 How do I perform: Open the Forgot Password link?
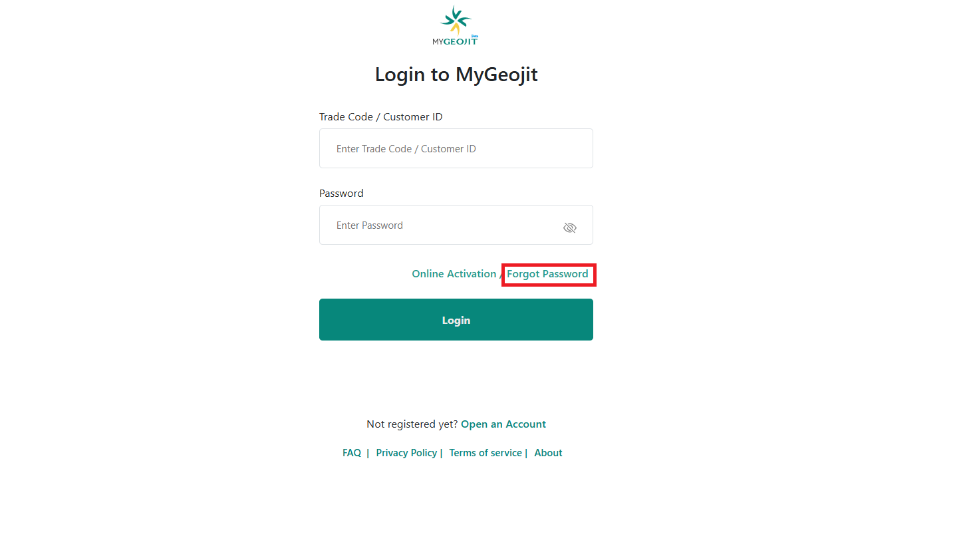tap(547, 274)
